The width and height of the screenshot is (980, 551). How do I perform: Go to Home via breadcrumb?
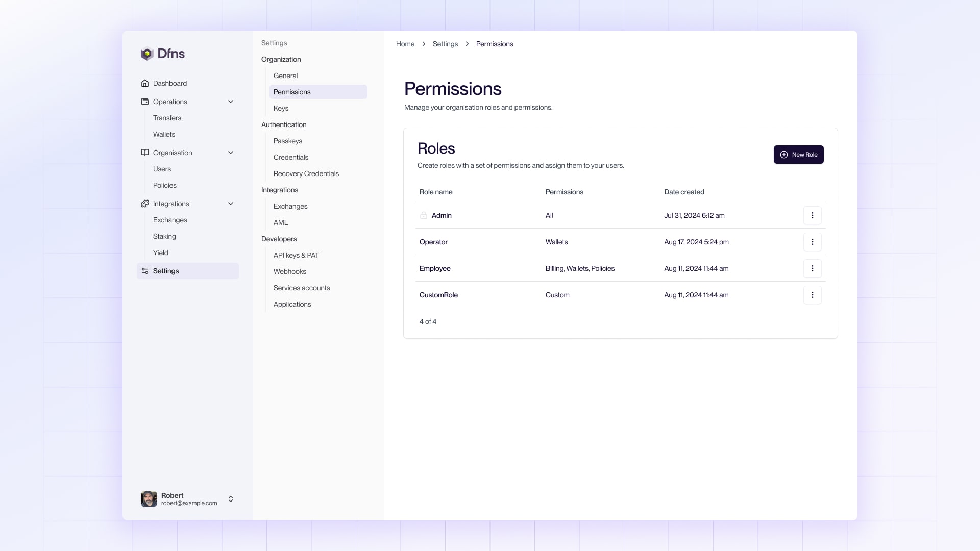[405, 44]
